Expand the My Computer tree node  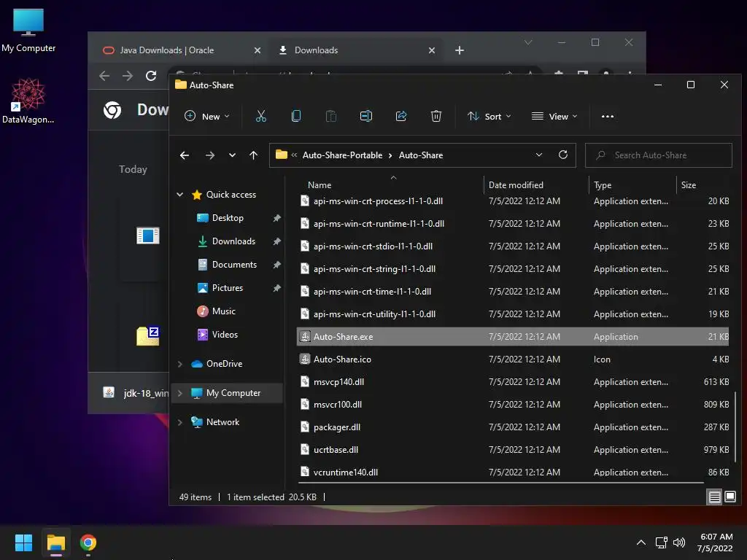pyautogui.click(x=180, y=393)
